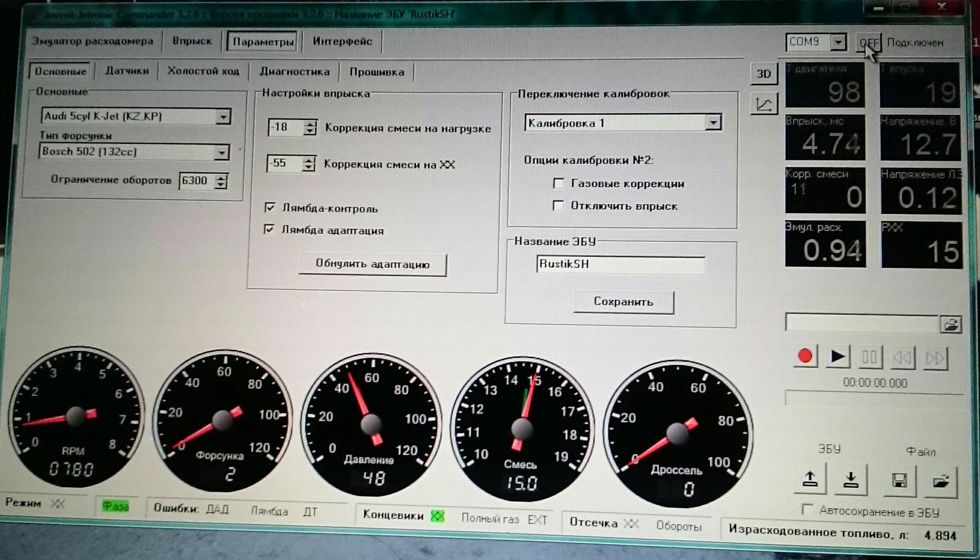Click upload to ECU icon
Screen dimensions: 980x560
tap(810, 479)
